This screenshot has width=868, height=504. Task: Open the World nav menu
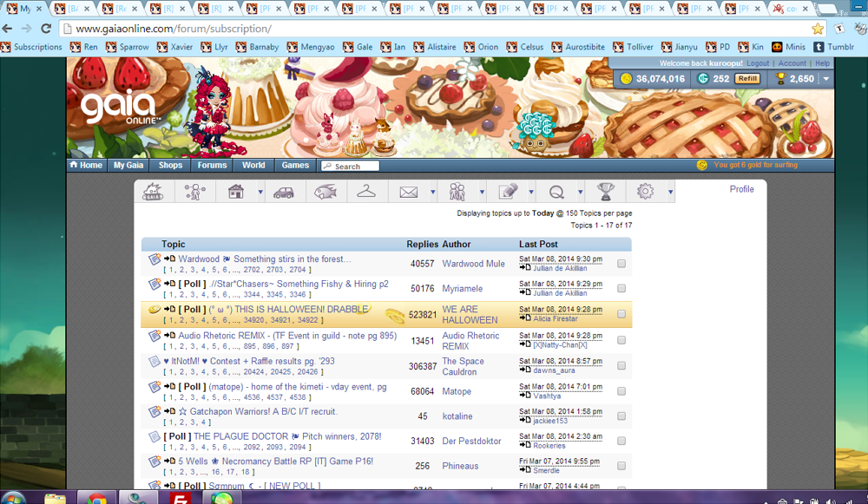point(253,165)
